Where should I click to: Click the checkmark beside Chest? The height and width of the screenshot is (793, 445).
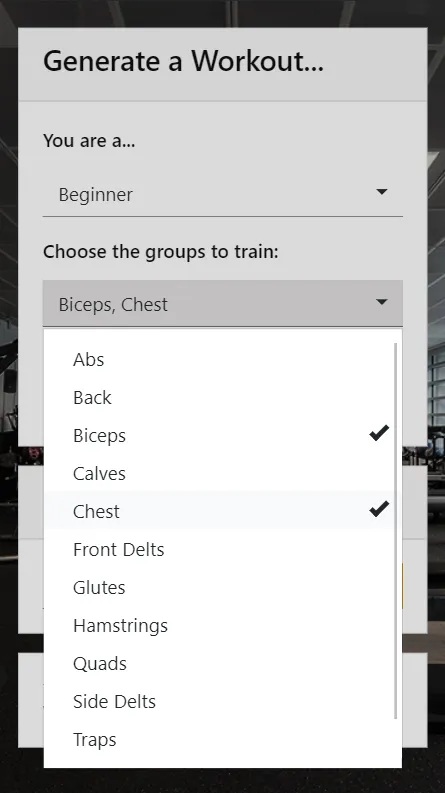(x=379, y=509)
